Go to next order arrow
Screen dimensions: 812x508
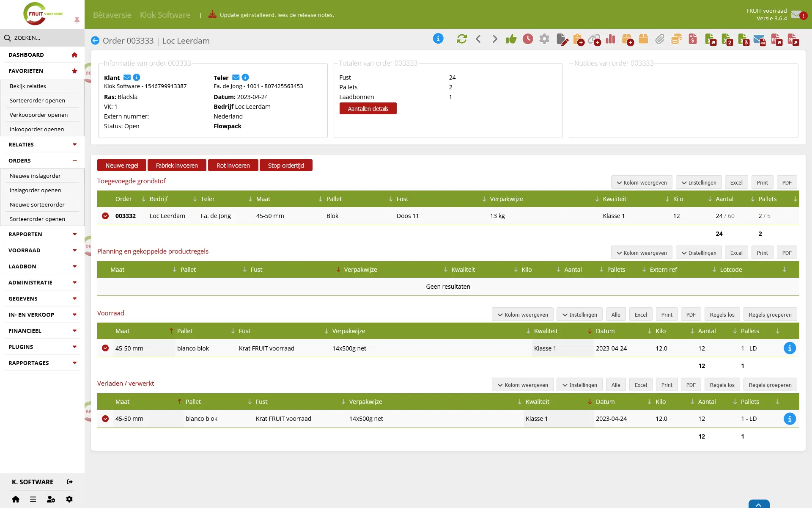495,39
